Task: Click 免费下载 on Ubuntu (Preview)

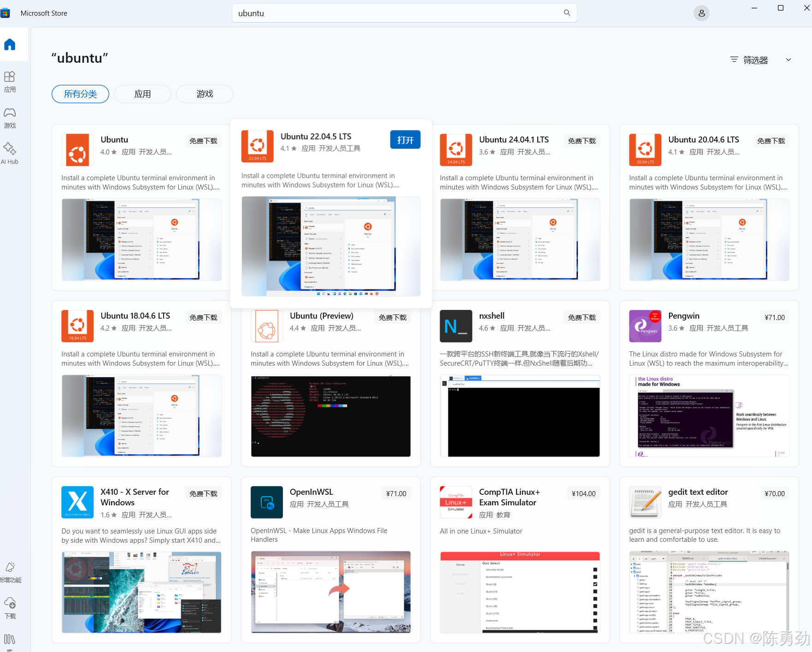Action: click(393, 318)
